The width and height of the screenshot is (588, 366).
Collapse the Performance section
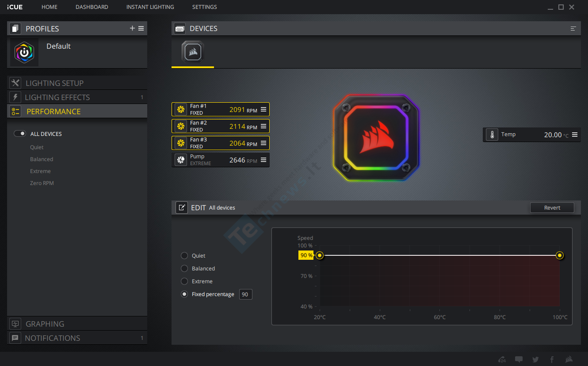click(x=77, y=111)
